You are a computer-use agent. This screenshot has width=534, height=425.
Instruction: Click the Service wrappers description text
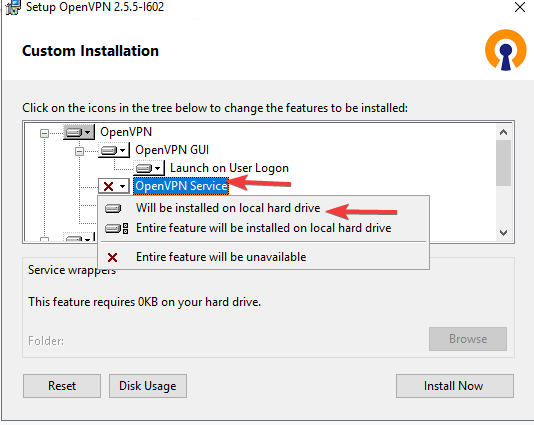72,270
